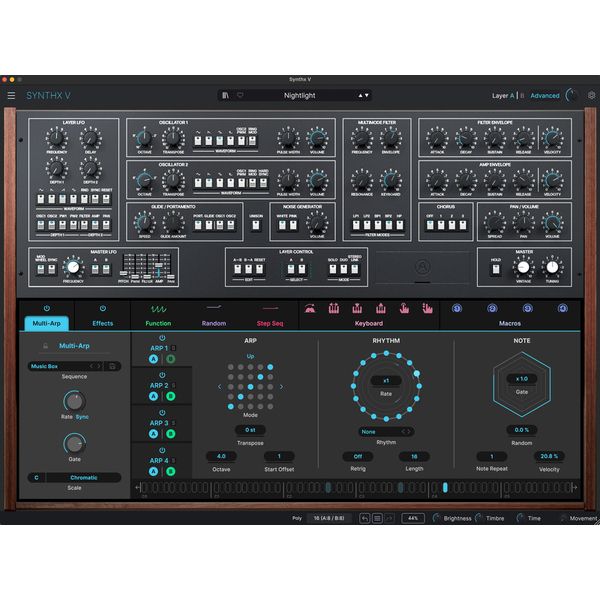The height and width of the screenshot is (600, 600).
Task: Open the history list icon in status bar
Action: click(377, 518)
